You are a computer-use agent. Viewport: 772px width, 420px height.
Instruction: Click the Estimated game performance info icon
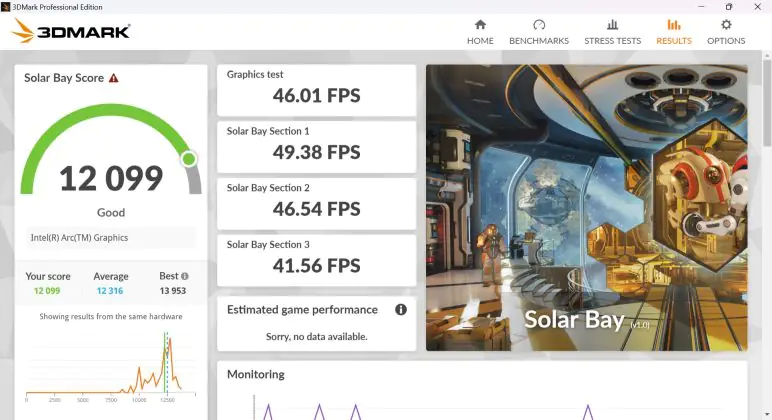(401, 309)
